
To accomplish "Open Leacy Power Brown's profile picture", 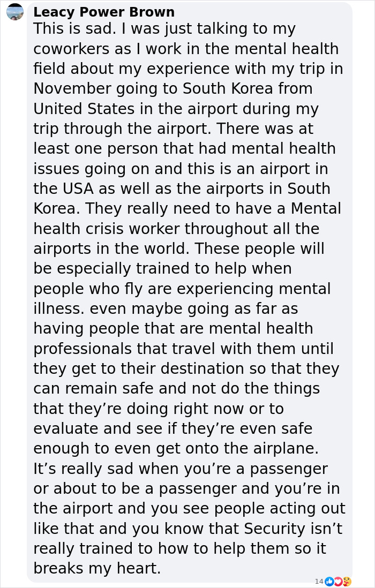I will (15, 12).
